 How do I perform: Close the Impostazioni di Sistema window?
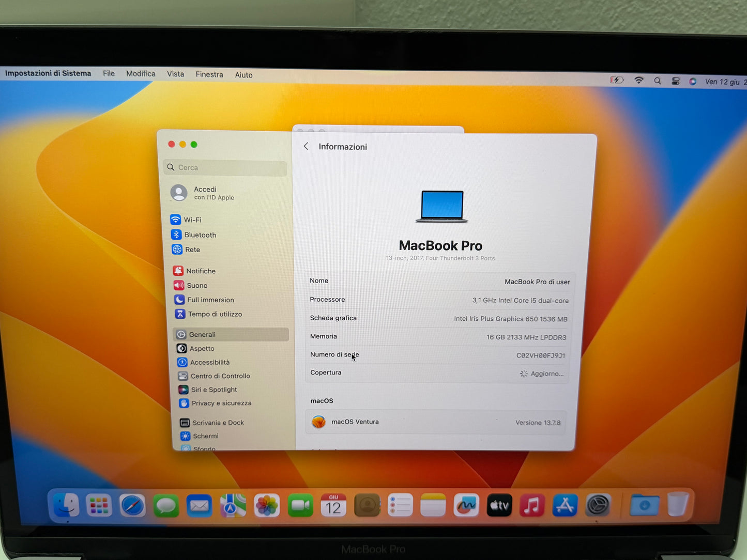(171, 144)
